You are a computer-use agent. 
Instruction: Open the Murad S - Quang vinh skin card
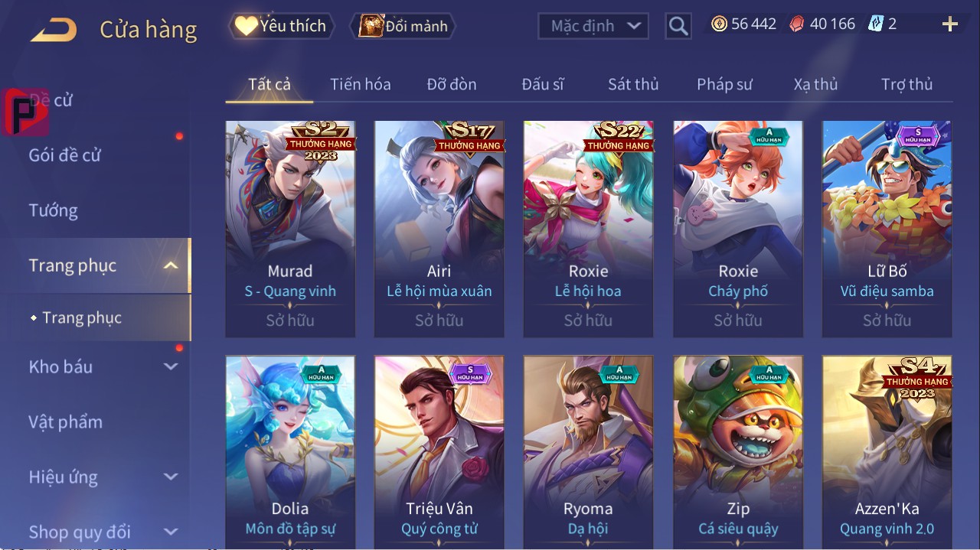tap(290, 229)
